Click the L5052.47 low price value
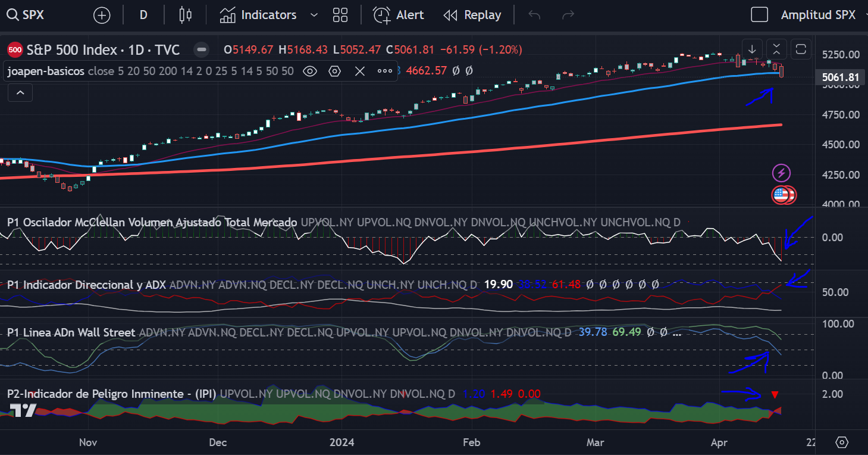The image size is (868, 455). (356, 49)
